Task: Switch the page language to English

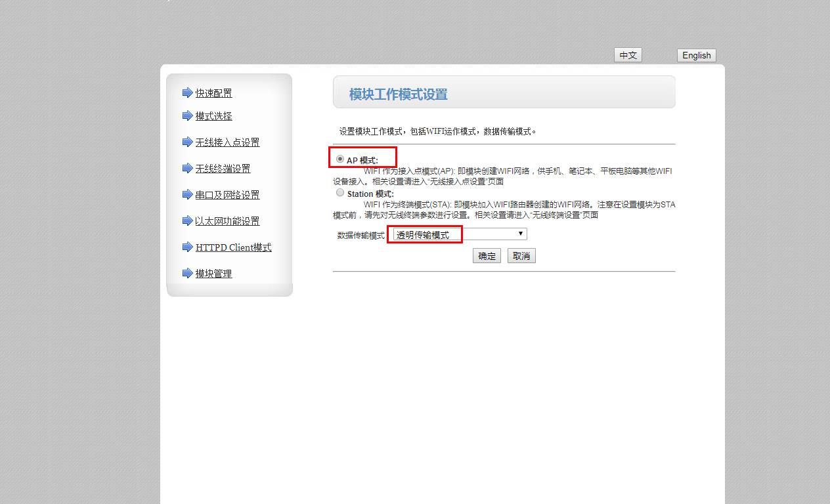Action: (x=696, y=55)
